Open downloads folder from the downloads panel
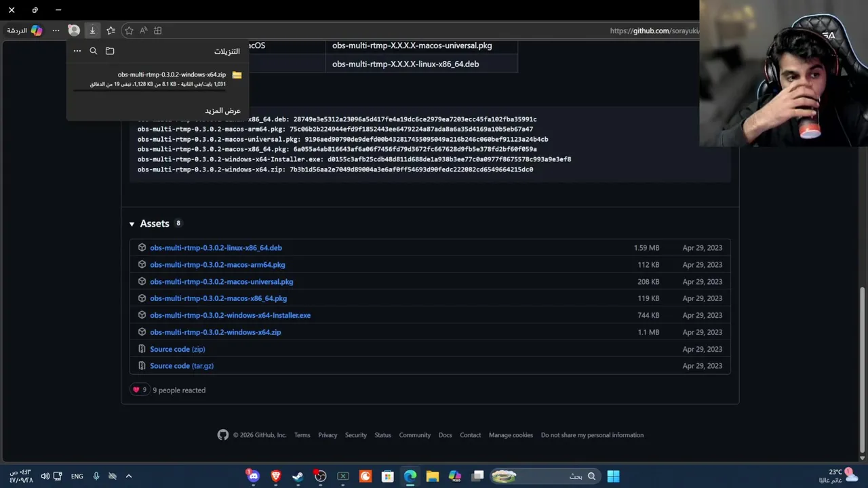Image resolution: width=868 pixels, height=488 pixels. click(x=110, y=51)
